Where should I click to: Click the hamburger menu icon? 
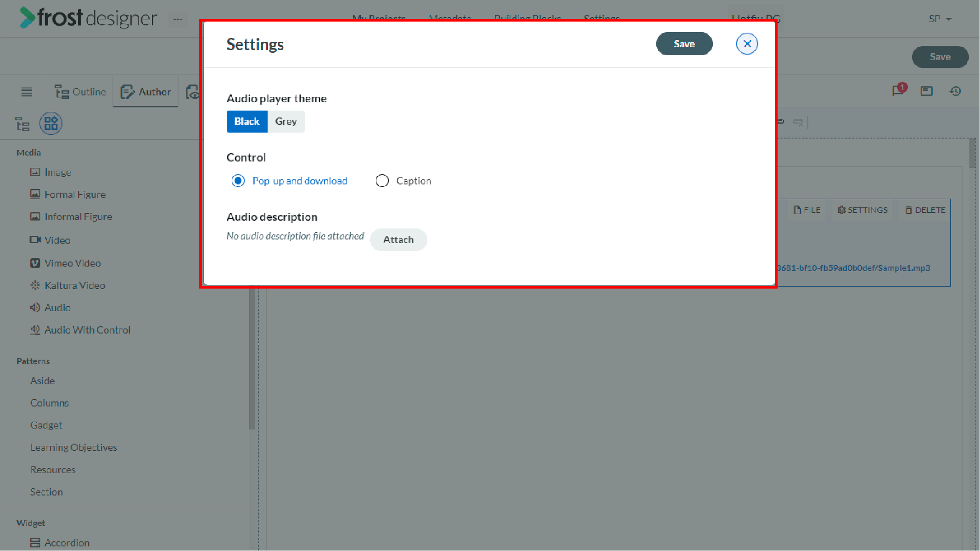click(27, 92)
